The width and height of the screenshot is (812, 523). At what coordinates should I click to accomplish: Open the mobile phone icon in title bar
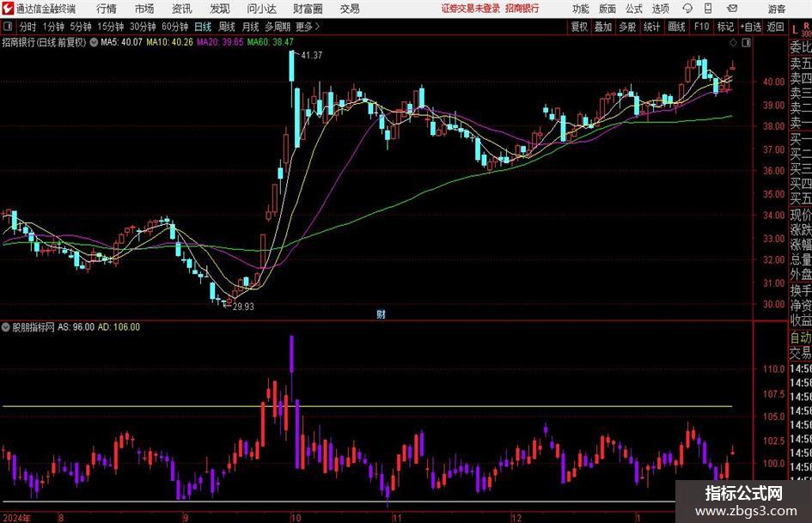point(708,9)
